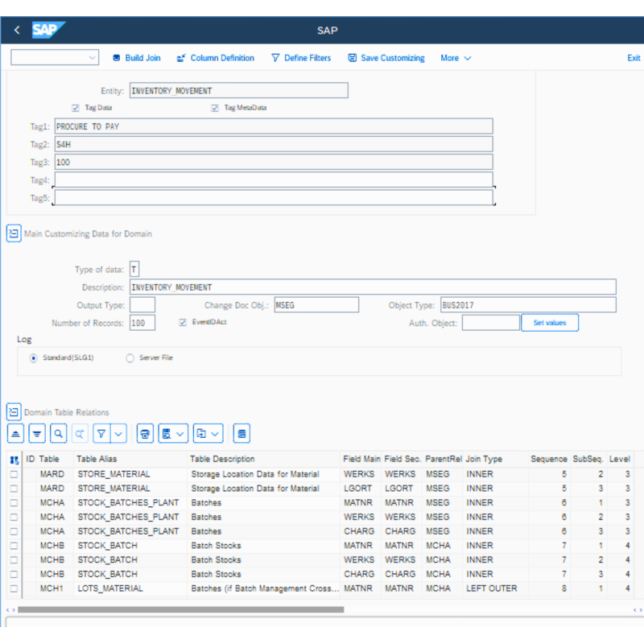The width and height of the screenshot is (644, 644).
Task: Uncheck the Tag MetaData checkbox
Action: [215, 108]
